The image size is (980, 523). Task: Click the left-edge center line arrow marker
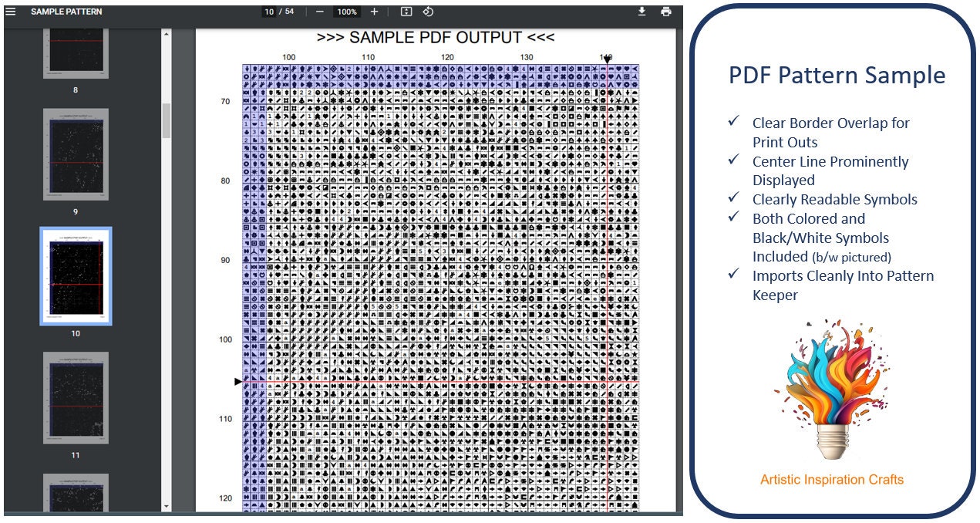(238, 381)
